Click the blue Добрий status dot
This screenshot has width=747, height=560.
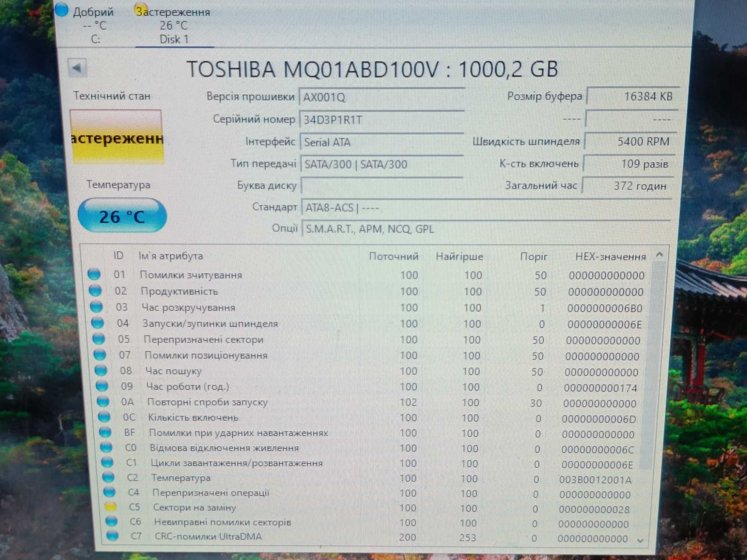pyautogui.click(x=62, y=9)
